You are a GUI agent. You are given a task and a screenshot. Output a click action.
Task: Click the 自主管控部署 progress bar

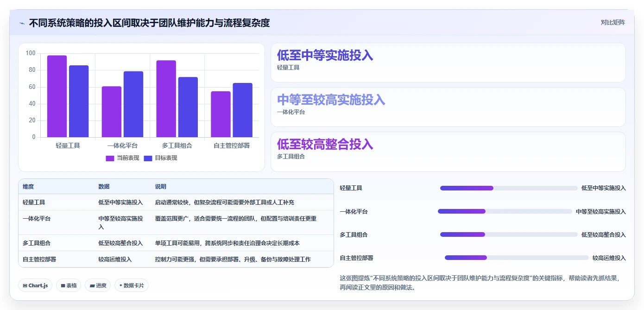click(517, 258)
